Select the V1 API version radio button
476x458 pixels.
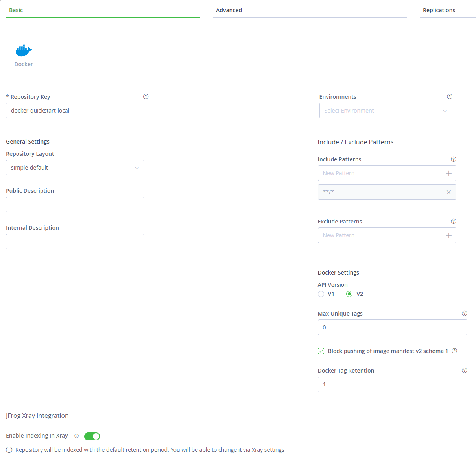(x=321, y=294)
